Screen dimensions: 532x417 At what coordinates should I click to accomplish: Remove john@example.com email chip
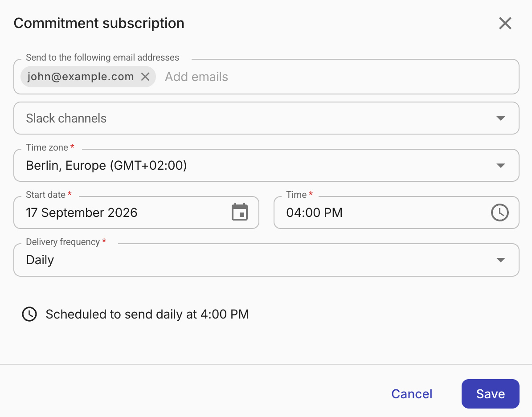pyautogui.click(x=145, y=77)
